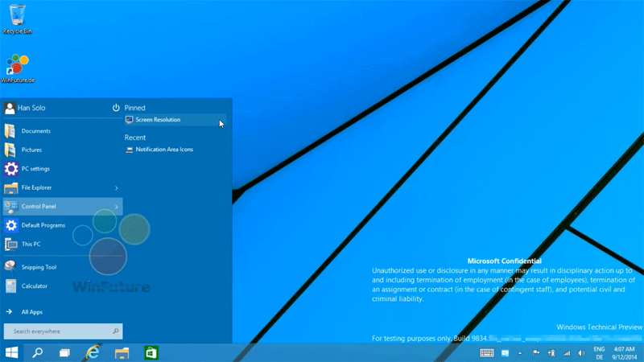Viewport: 644px width, 362px height.
Task: Click the power button icon
Action: (x=116, y=108)
